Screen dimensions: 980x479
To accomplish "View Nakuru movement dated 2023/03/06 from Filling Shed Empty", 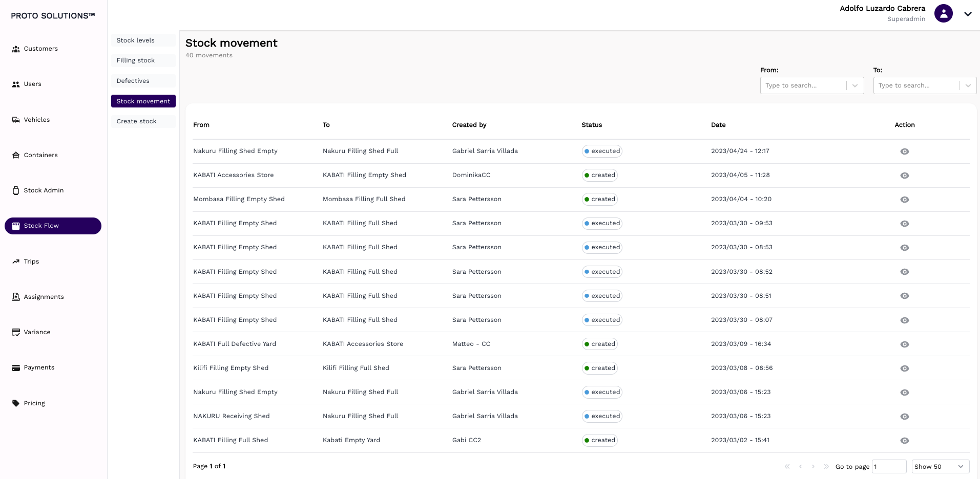I will [x=905, y=393].
